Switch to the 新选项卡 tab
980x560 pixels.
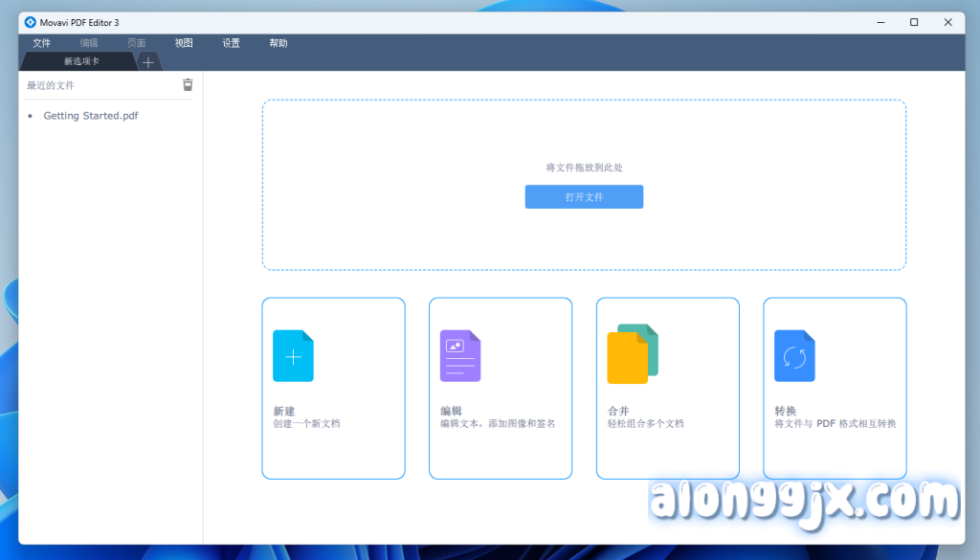tap(81, 61)
